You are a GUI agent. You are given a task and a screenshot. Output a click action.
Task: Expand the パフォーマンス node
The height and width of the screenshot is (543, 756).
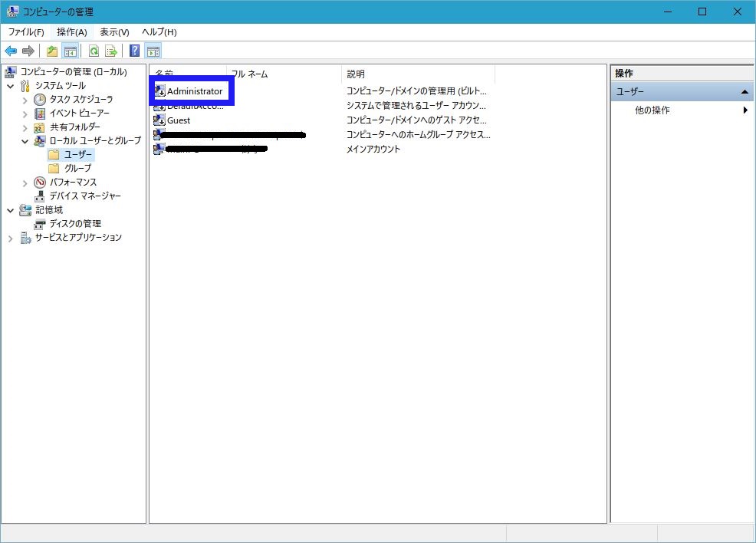[25, 183]
